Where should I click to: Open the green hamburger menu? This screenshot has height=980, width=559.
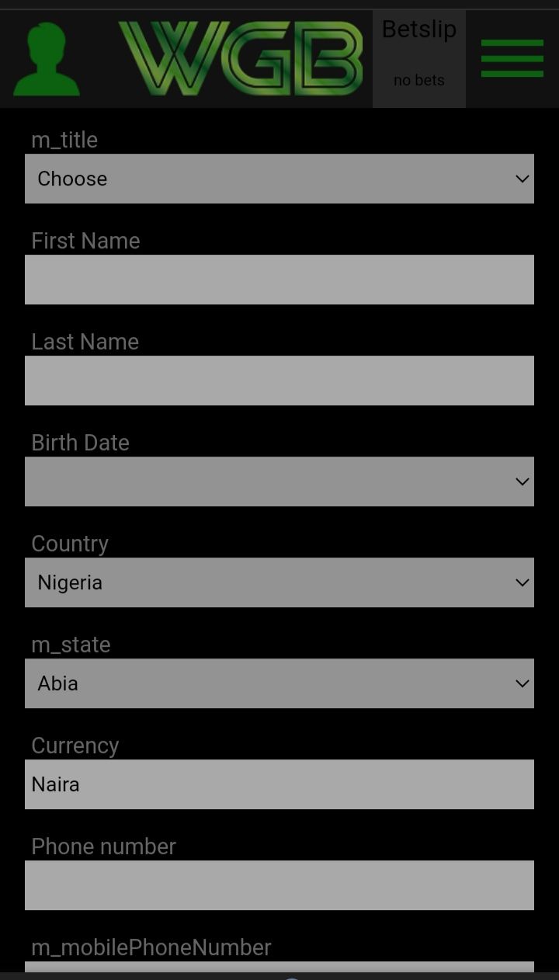pos(512,58)
